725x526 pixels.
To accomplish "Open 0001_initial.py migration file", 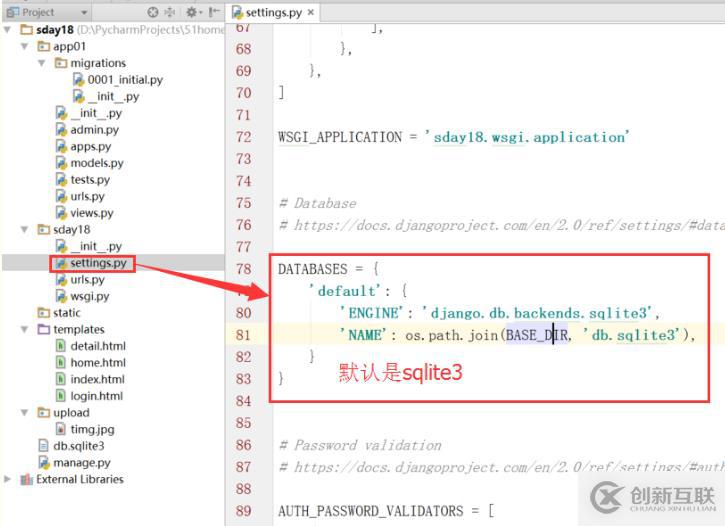I will pyautogui.click(x=125, y=80).
